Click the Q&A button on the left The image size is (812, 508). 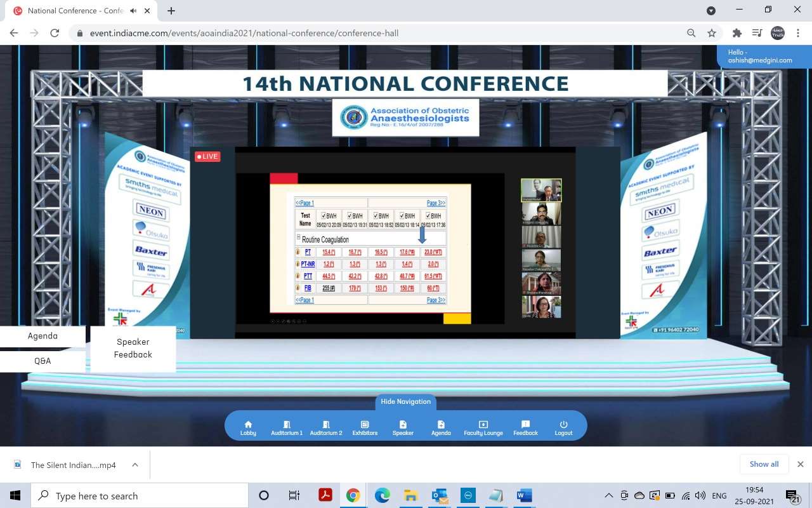click(43, 361)
